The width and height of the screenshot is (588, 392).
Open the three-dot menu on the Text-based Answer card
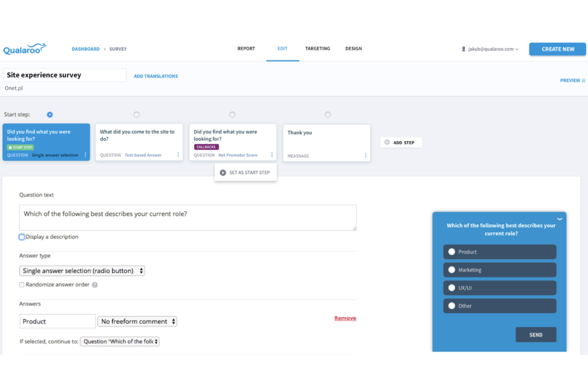tap(178, 154)
